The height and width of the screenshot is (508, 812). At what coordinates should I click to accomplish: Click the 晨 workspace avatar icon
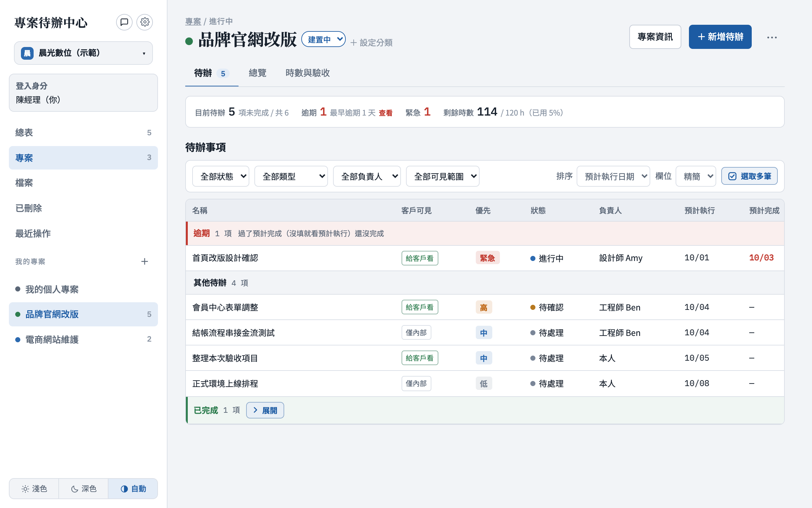27,53
